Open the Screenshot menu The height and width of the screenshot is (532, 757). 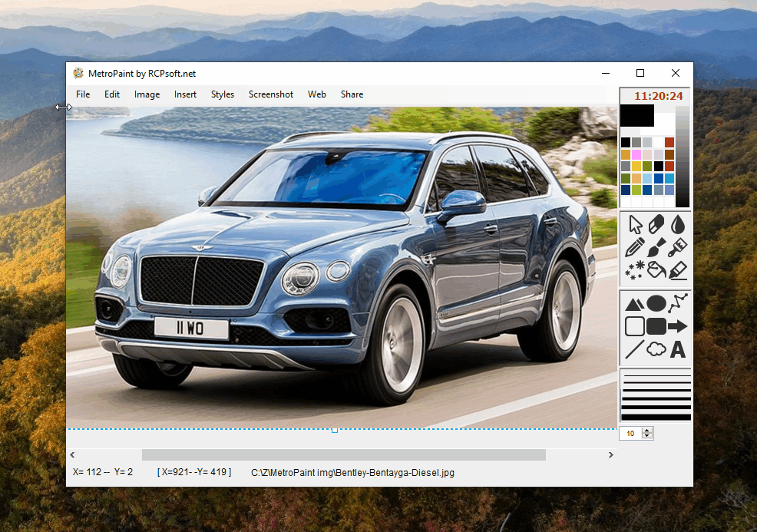[271, 94]
